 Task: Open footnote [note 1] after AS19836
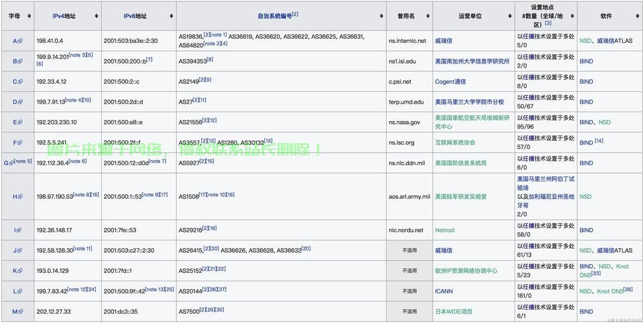pyautogui.click(x=219, y=34)
